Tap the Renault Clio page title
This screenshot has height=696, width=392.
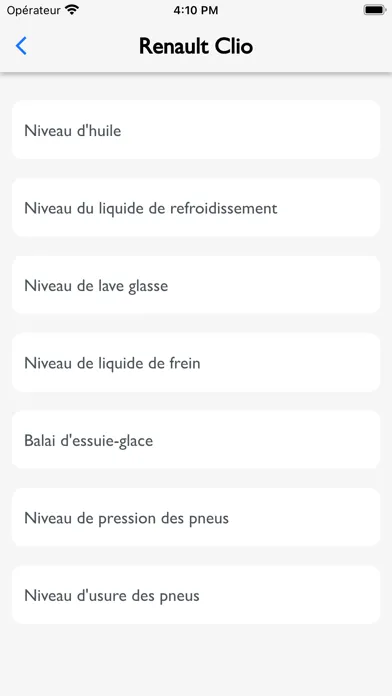[x=196, y=46]
